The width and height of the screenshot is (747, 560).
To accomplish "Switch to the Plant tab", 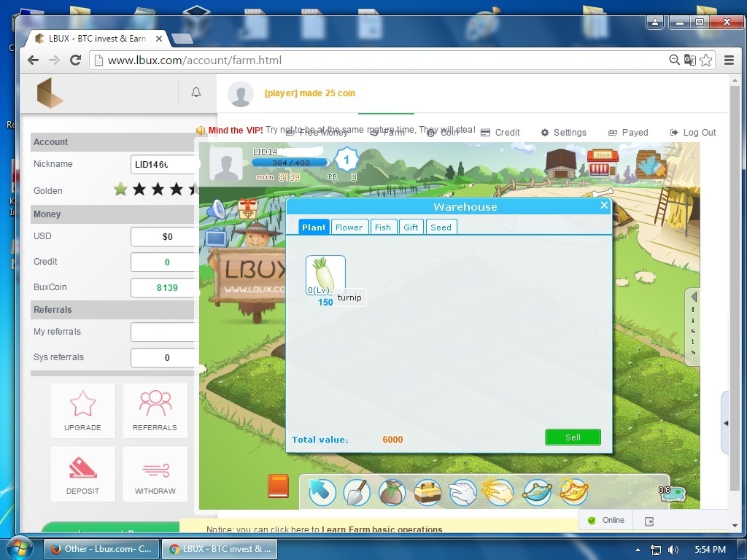I will tap(314, 227).
